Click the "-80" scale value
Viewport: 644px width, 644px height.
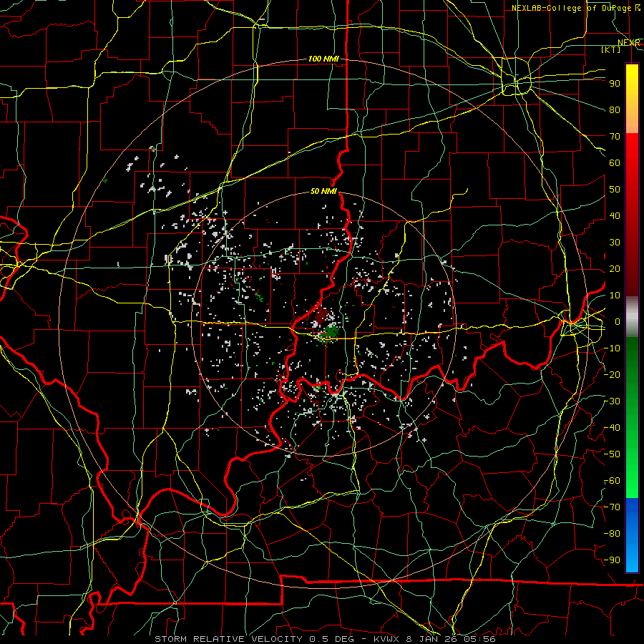613,534
